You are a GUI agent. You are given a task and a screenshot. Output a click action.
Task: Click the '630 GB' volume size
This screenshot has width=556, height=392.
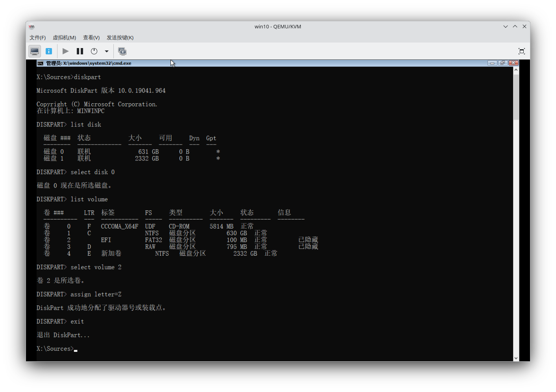pos(237,233)
